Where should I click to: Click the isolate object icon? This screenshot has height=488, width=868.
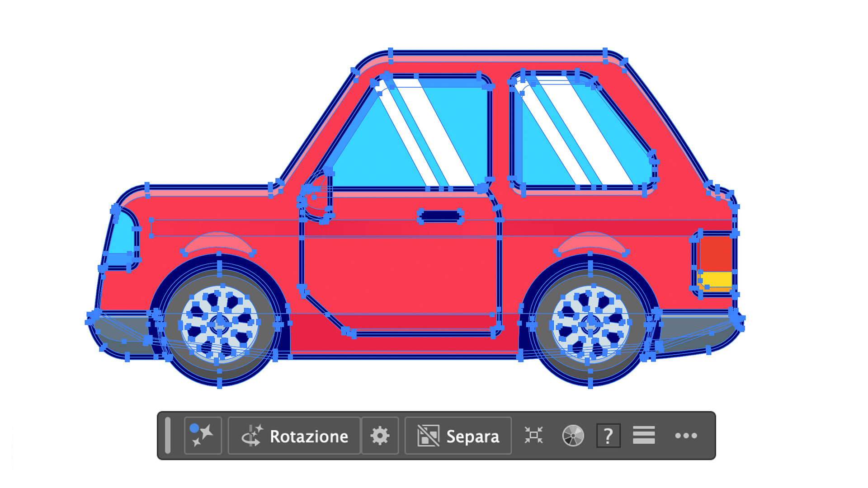tap(533, 436)
